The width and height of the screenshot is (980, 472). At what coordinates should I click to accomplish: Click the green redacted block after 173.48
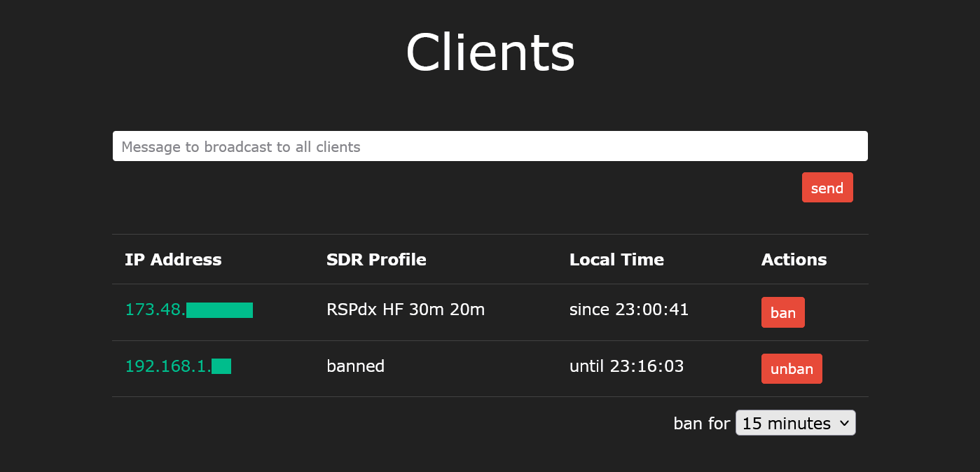click(219, 310)
